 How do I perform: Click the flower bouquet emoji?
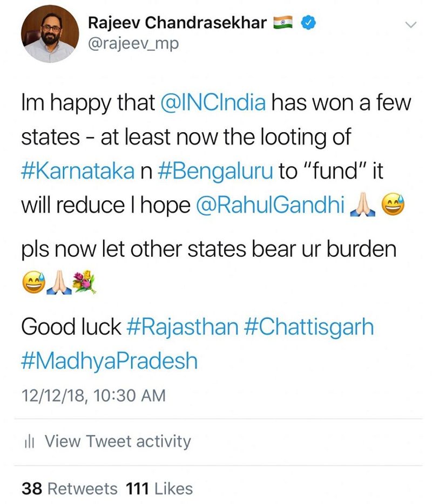coord(85,282)
